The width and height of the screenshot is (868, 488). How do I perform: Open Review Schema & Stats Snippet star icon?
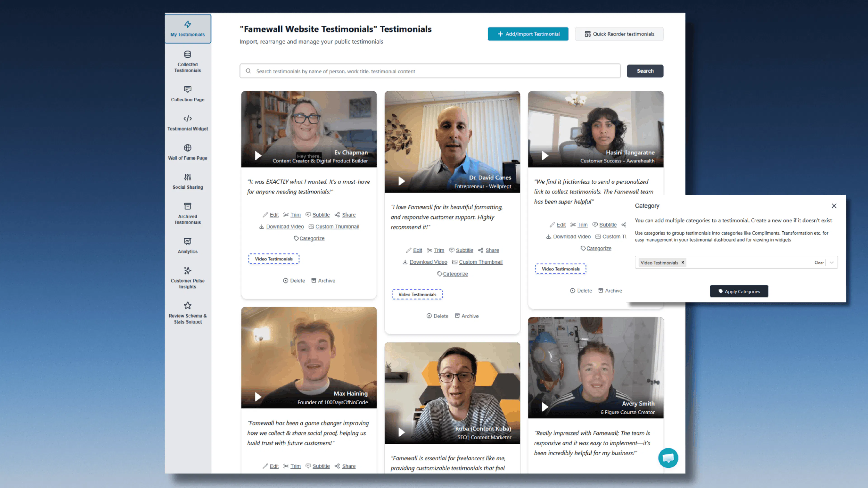(x=188, y=305)
